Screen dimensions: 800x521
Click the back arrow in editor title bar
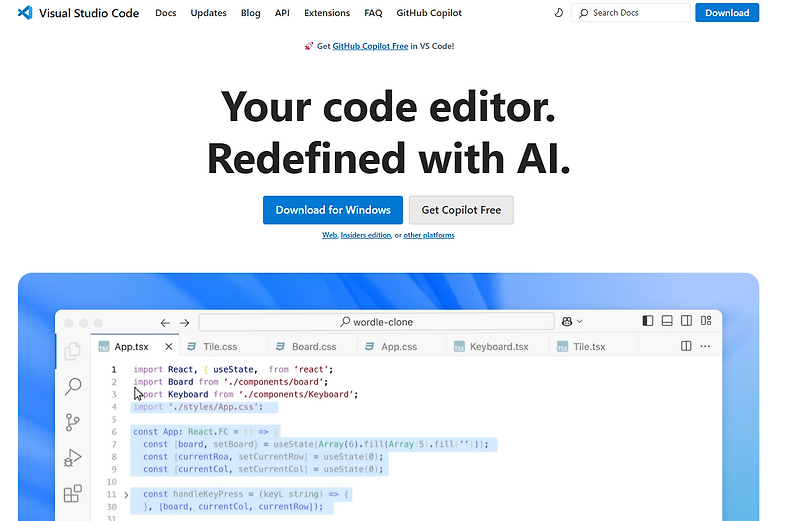[x=165, y=322]
